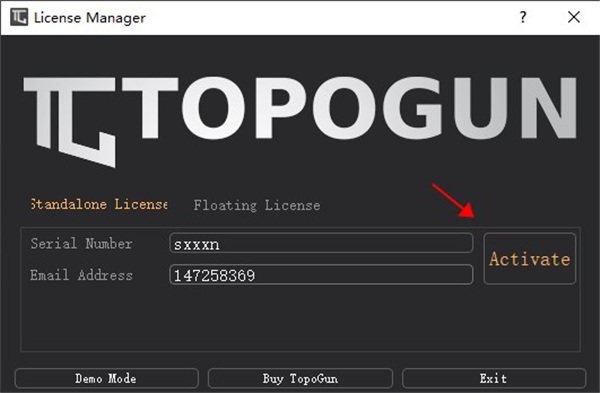600x393 pixels.
Task: Focus the Serial Number input field
Action: 321,243
